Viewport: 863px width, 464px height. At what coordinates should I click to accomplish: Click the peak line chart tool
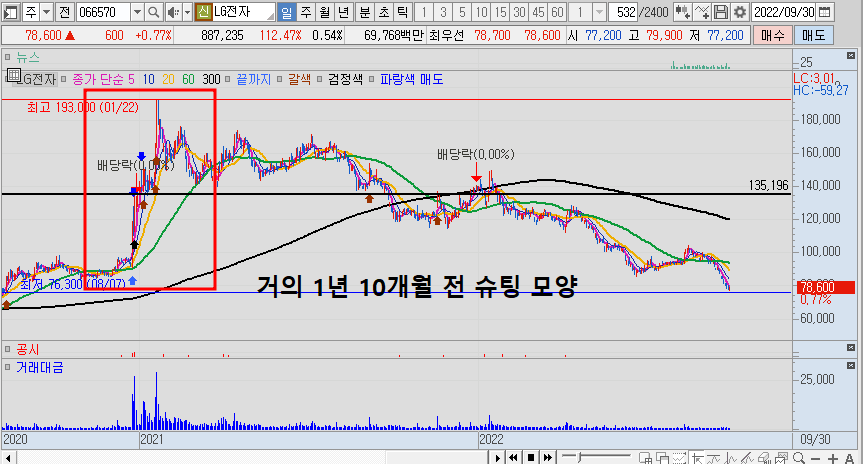(730, 458)
